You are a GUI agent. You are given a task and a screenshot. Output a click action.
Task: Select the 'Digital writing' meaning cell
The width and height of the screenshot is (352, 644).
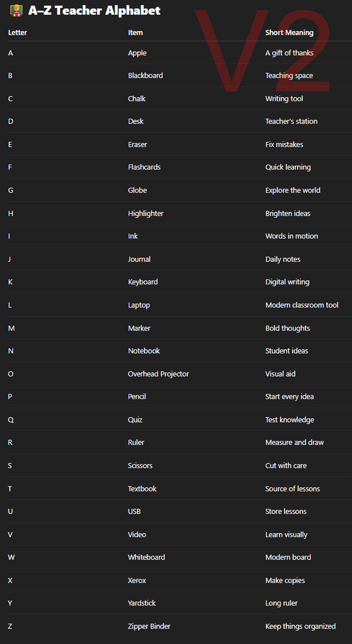[x=287, y=282]
